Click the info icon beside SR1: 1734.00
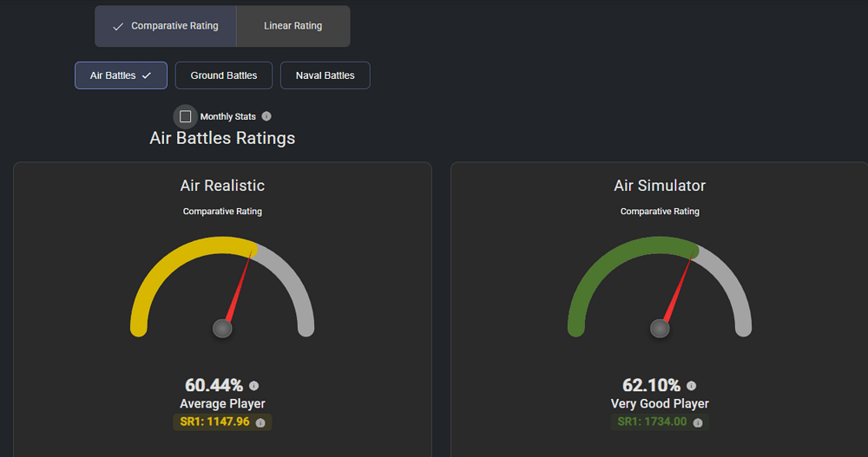The width and height of the screenshot is (868, 457). coord(698,423)
